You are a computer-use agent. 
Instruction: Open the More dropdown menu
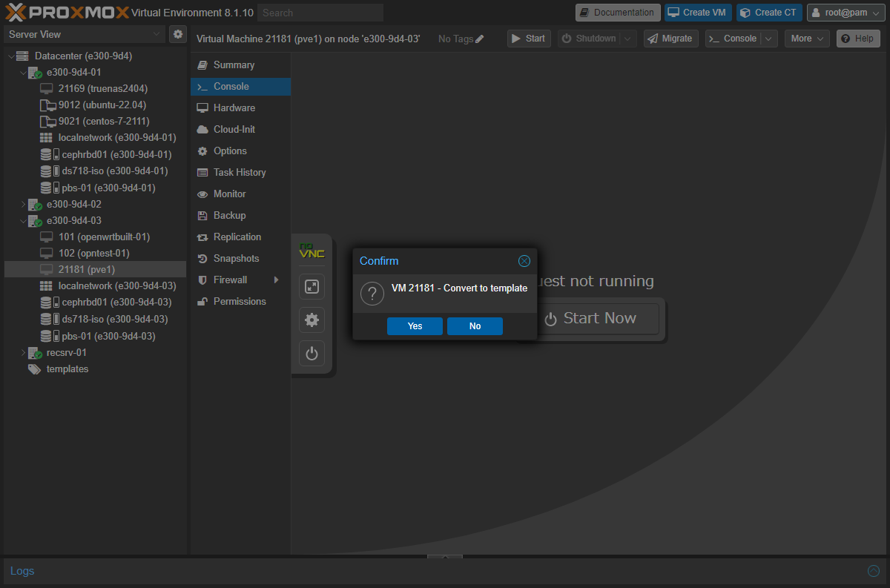(x=807, y=39)
